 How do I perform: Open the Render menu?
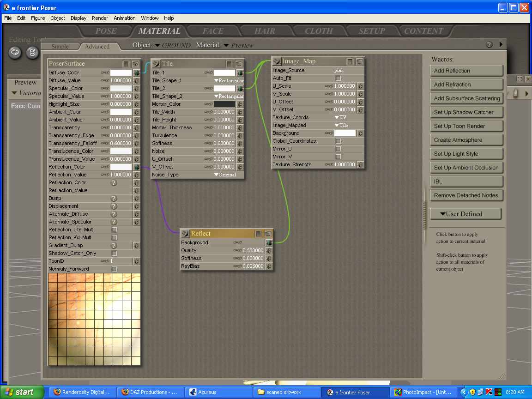100,18
